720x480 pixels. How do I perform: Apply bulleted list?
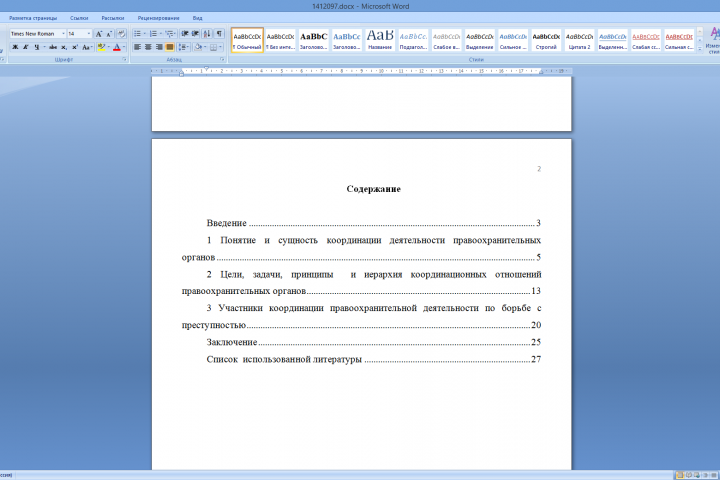pos(137,34)
